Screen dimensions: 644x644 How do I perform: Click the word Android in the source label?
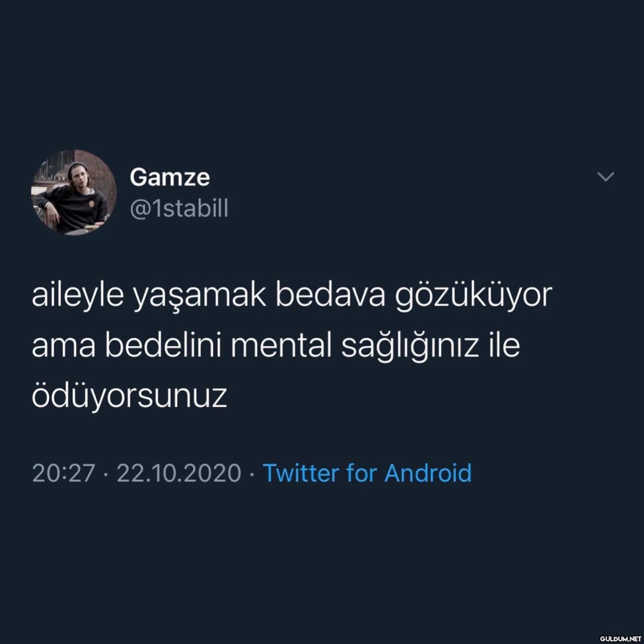point(428,473)
